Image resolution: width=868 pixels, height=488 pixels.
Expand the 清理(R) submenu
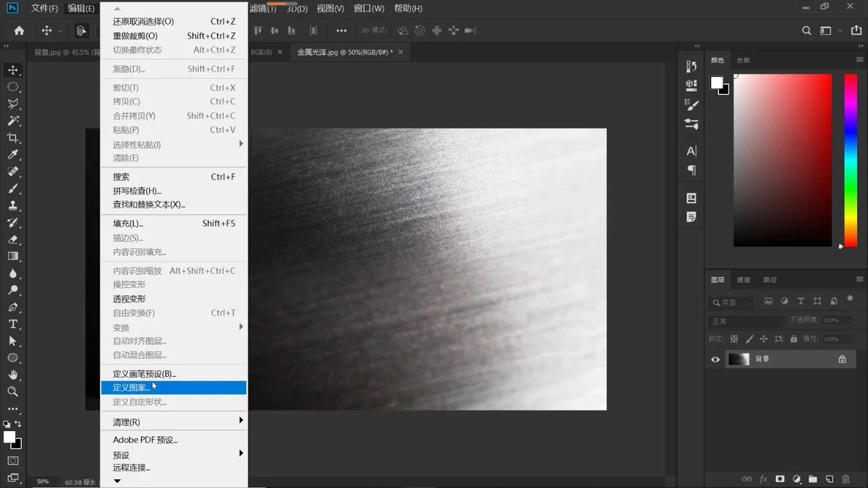coord(174,422)
